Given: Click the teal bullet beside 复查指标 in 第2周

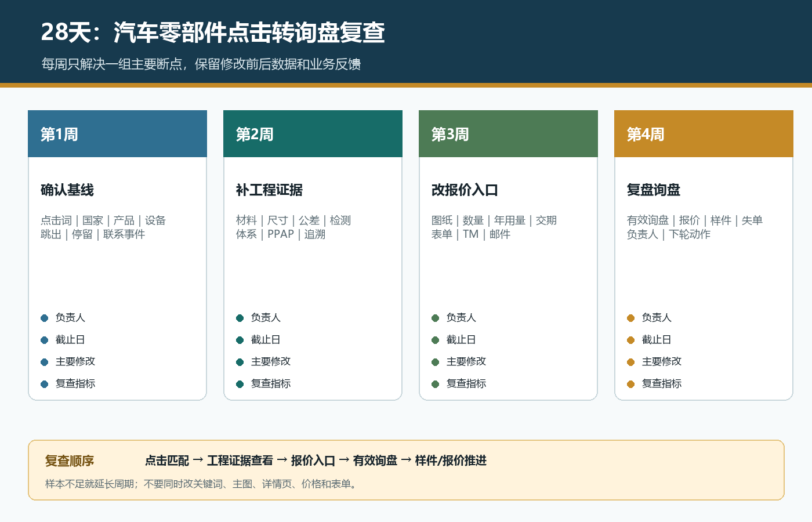Looking at the screenshot, I should [x=240, y=384].
